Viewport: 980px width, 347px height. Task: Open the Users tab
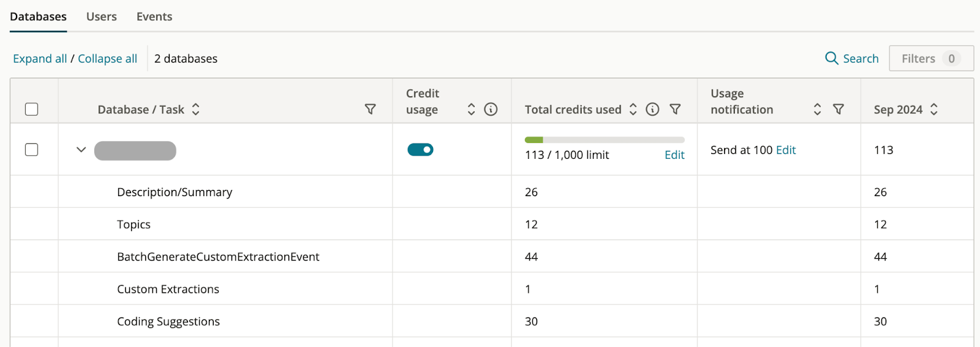click(102, 17)
